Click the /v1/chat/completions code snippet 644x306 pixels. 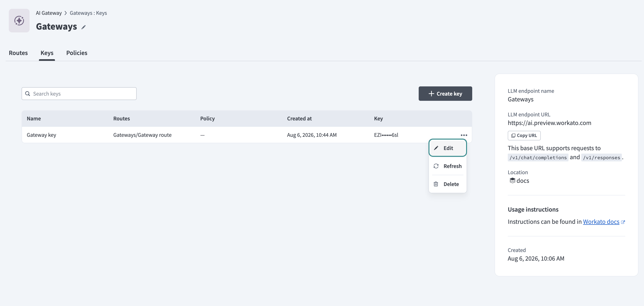click(538, 158)
